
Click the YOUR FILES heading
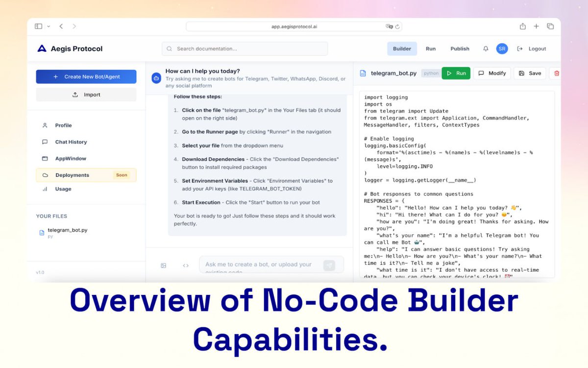point(51,216)
